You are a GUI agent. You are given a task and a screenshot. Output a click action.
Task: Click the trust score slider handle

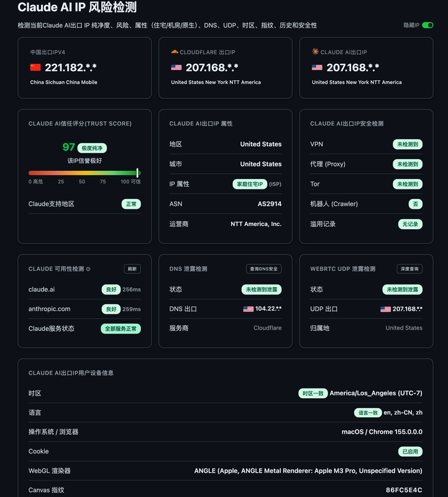137,173
